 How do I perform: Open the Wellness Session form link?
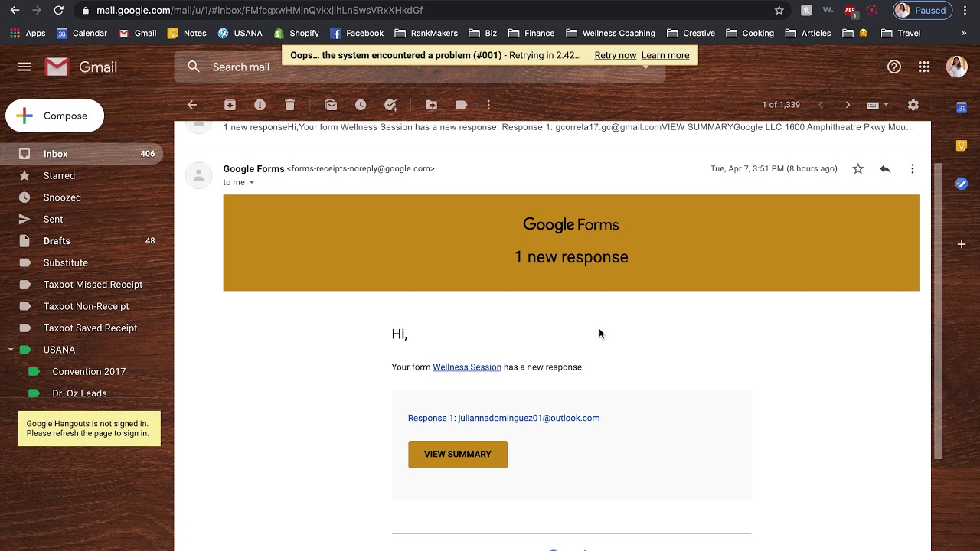tap(466, 367)
